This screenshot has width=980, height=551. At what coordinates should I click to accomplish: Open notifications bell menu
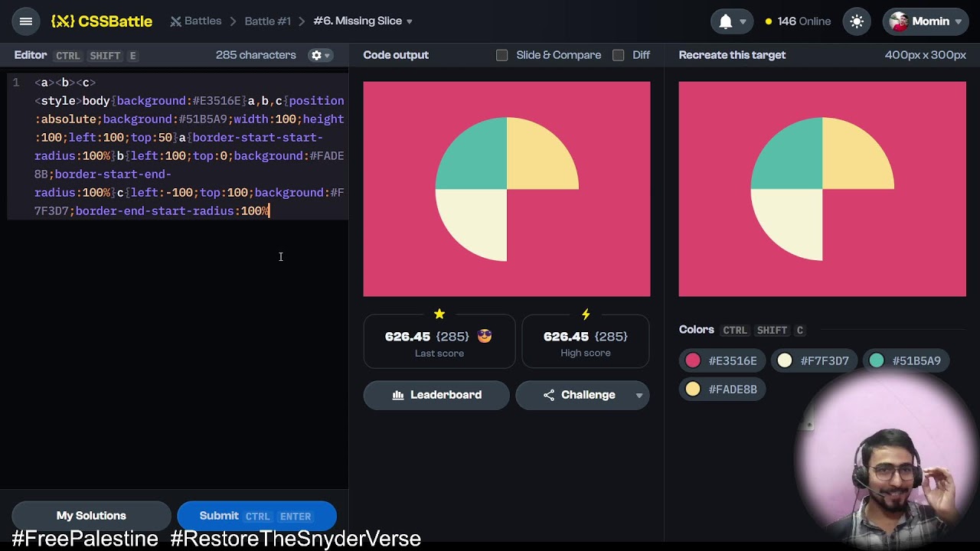(x=725, y=21)
